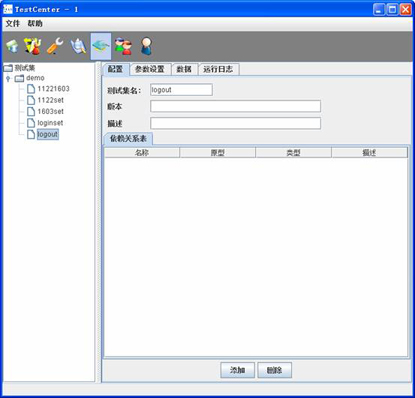Screen dimensions: 415x398
Task: Collapse the demo tree node
Action: 8,78
